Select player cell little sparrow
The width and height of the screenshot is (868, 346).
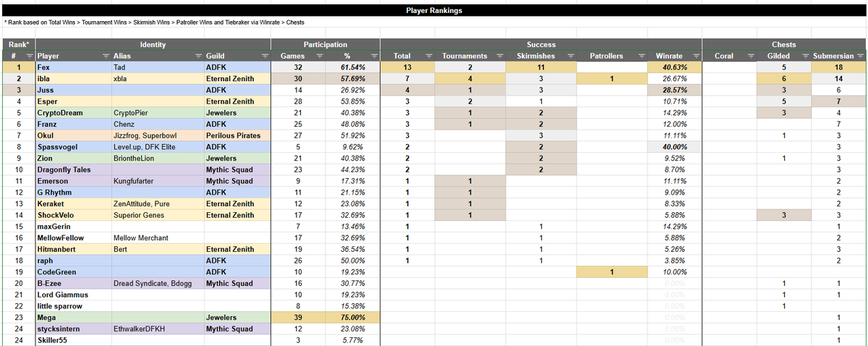pos(73,306)
